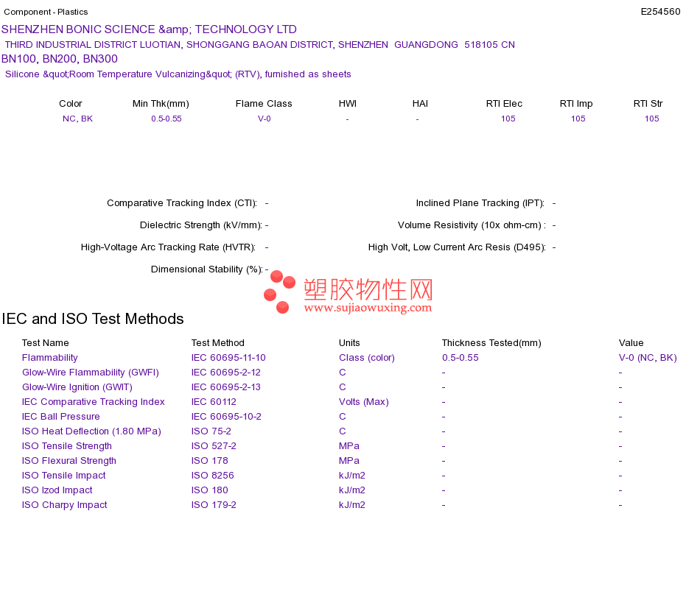This screenshot has height=589, width=700.
Task: Click the ISO 75-2 test method
Action: [211, 431]
